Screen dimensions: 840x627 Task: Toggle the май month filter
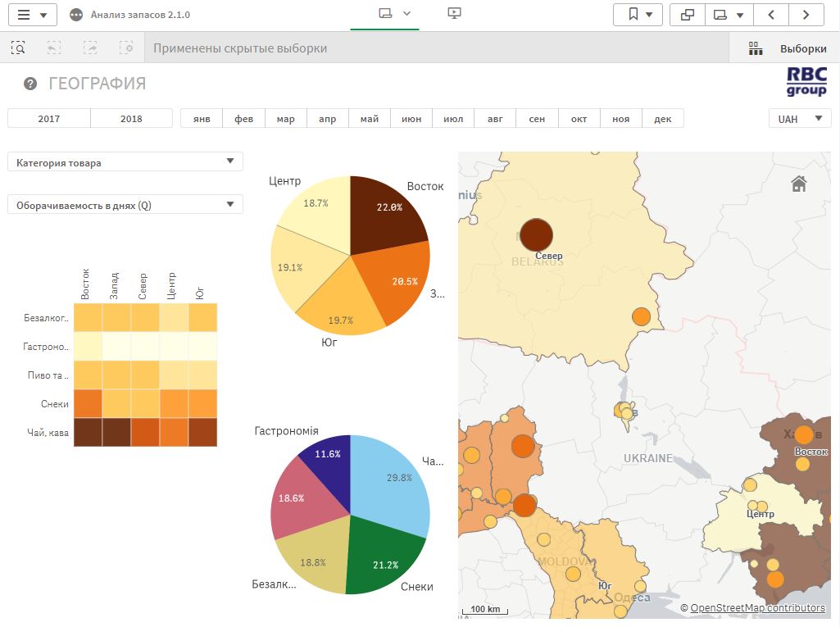click(370, 119)
